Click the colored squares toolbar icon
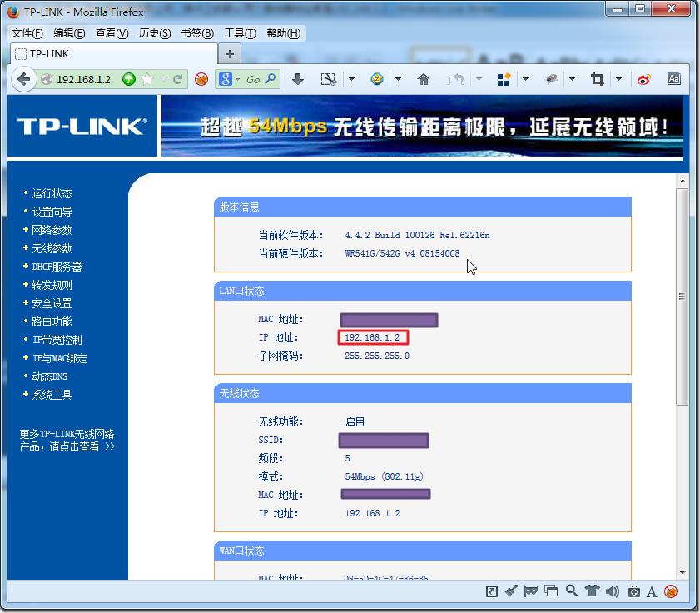Screen dimensions: 700x613 (504, 79)
